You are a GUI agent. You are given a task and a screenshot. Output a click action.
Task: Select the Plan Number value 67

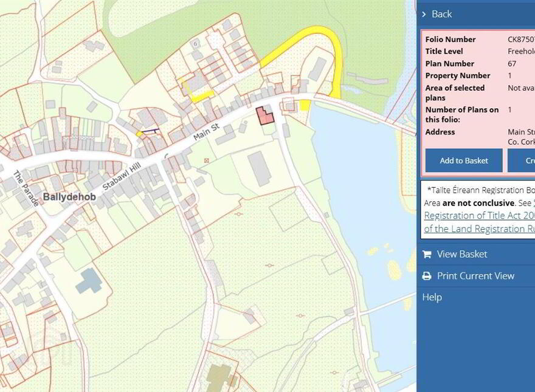pyautogui.click(x=512, y=64)
